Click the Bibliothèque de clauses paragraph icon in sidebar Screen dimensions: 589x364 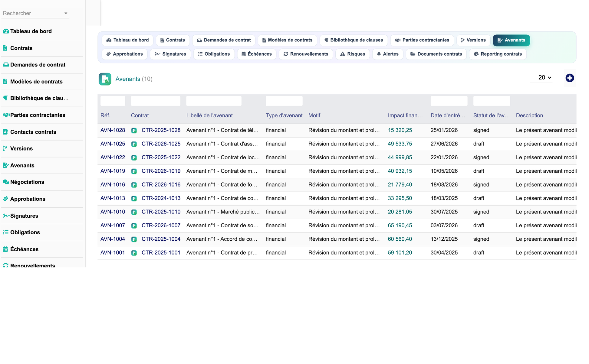[5, 98]
